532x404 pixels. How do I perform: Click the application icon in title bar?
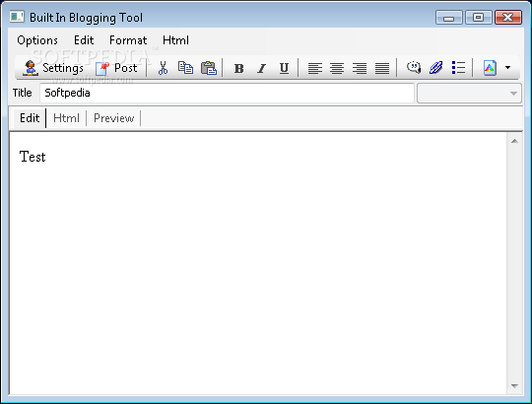(17, 17)
